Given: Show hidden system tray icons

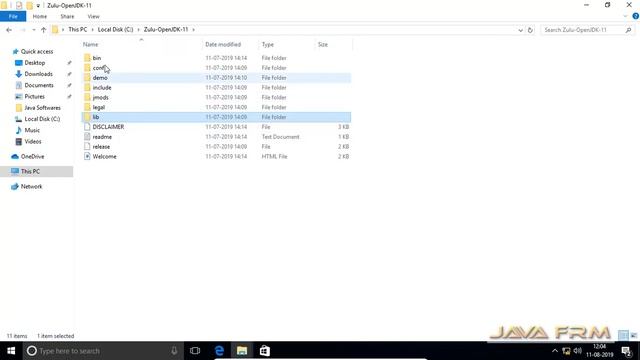Looking at the screenshot, I should pyautogui.click(x=555, y=351).
